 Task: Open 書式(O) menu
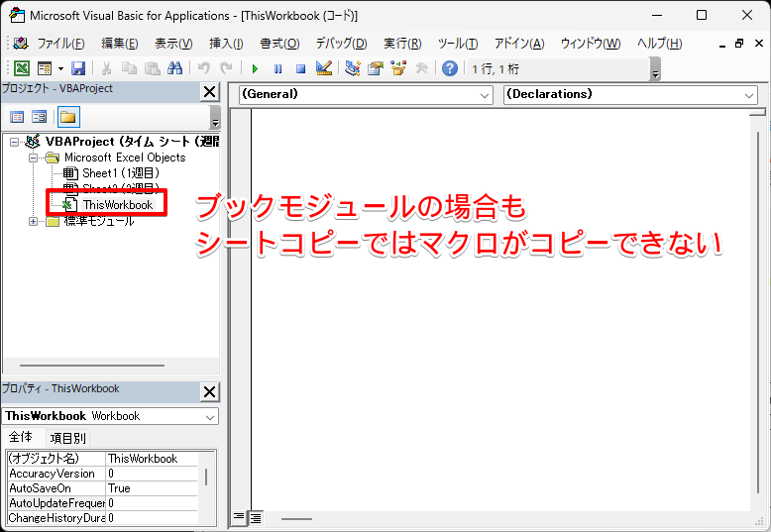coord(279,44)
